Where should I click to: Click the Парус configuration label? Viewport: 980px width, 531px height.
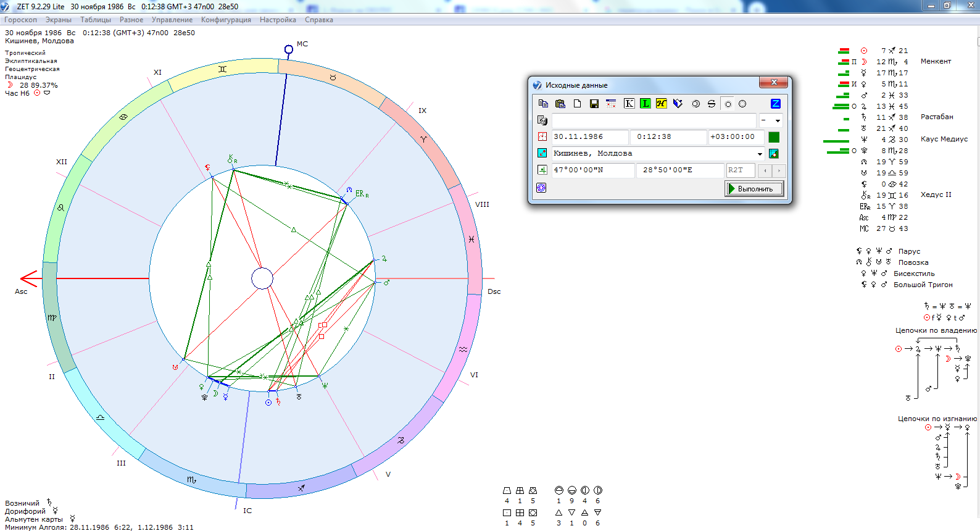coord(909,251)
